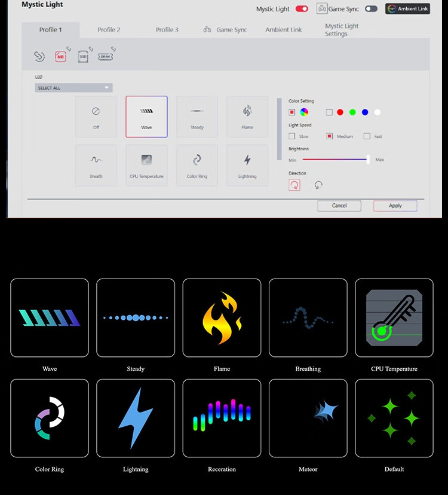Choose the Breath lighting effect tile
448x495 pixels.
click(96, 166)
